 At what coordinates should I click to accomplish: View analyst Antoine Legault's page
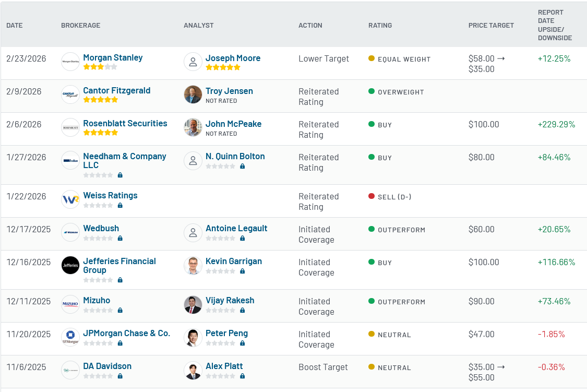pos(236,229)
